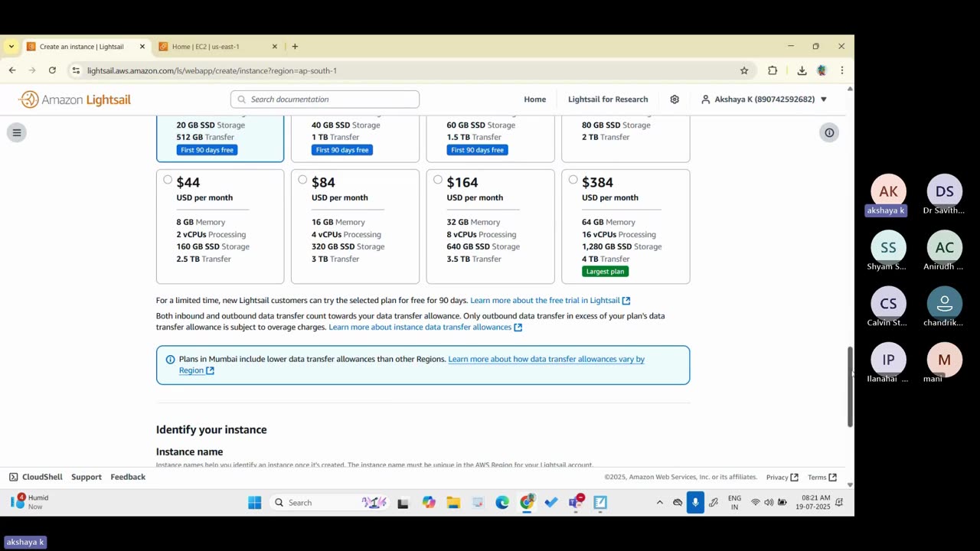Select participant Ilanahai avatar IP
Screen dimensions: 980x551
click(x=888, y=360)
